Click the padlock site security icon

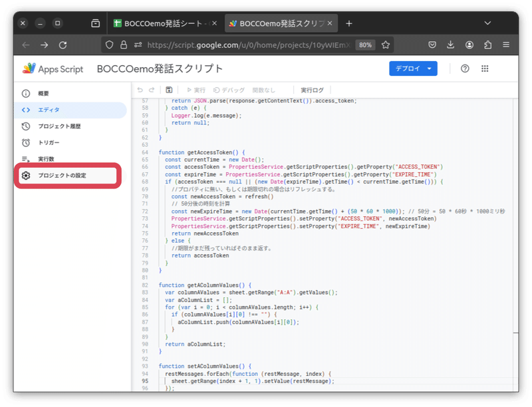(x=124, y=45)
